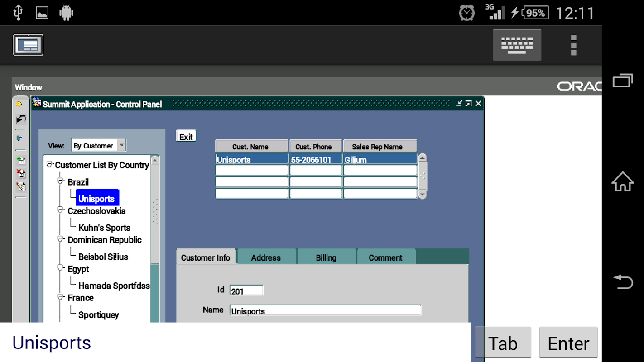This screenshot has height=362, width=644.
Task: Collapse the Czechoslovakia tree node
Action: click(60, 210)
